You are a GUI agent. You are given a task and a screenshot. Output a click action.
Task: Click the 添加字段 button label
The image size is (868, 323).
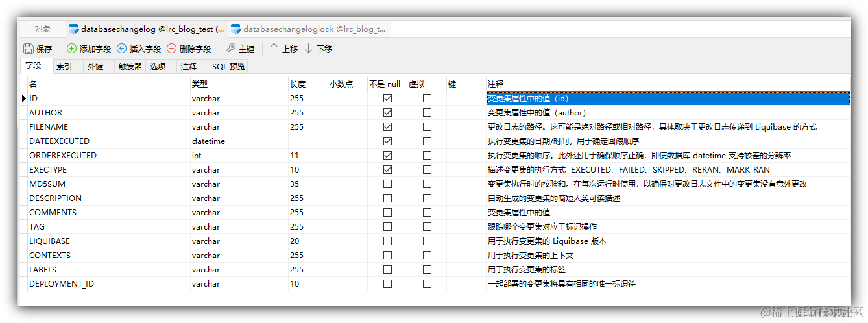95,49
